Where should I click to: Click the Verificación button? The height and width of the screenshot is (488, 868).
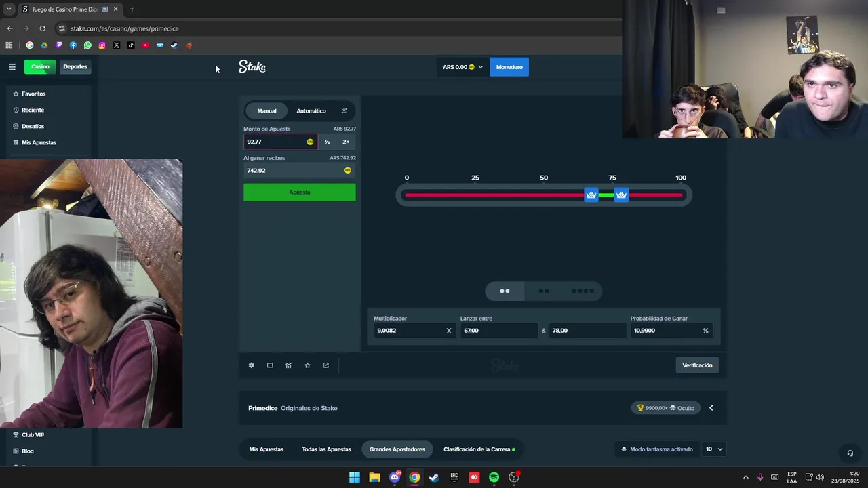point(697,365)
